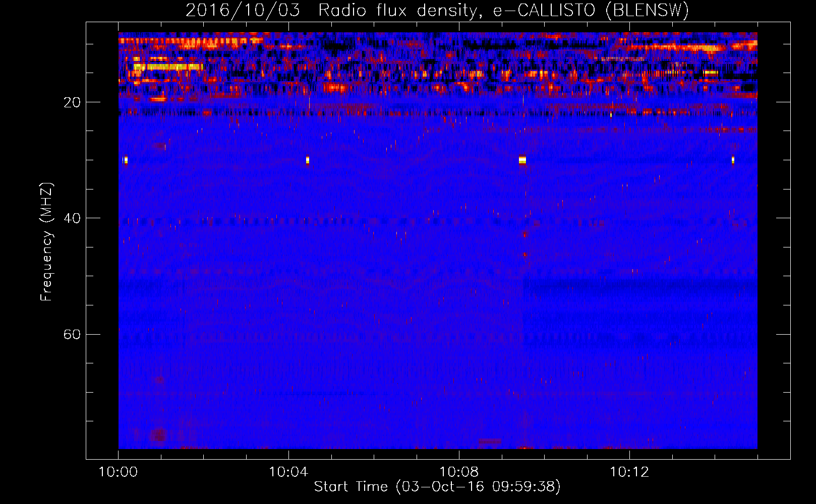This screenshot has height=504, width=816.
Task: Click the "10:00" time tick label
Action: pyautogui.click(x=118, y=472)
